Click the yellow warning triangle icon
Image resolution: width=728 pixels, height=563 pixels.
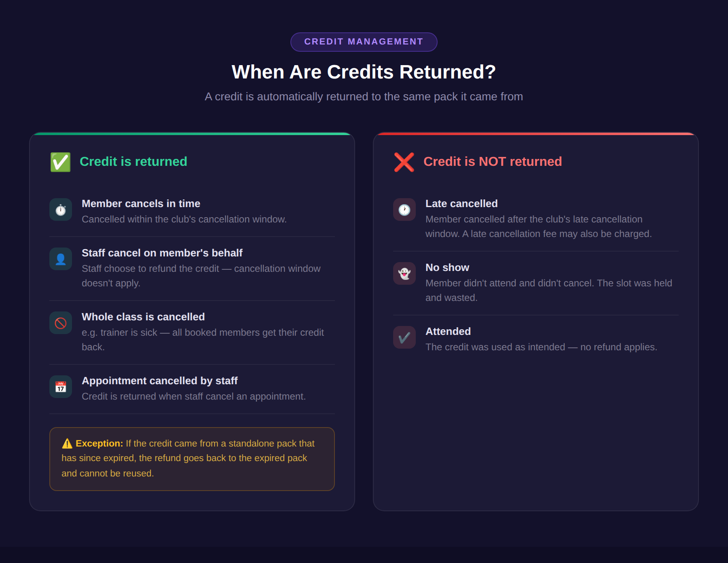(67, 444)
